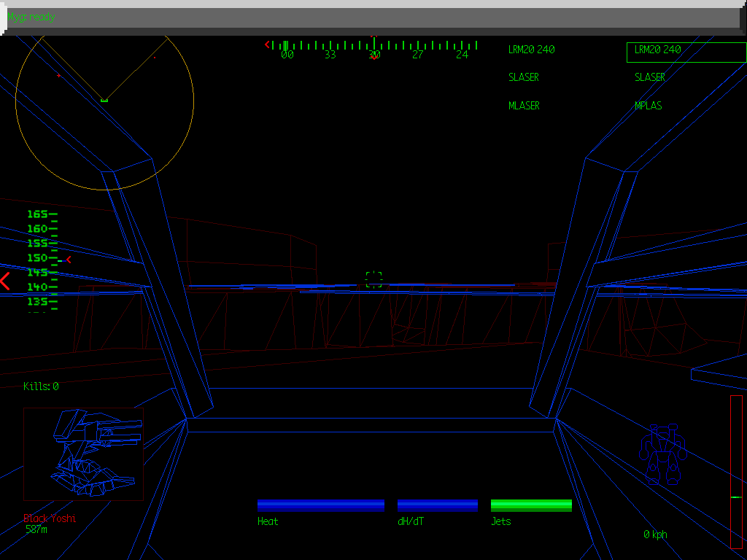Click the green targeting crosshair reticle
Screen dimensions: 747x560
(x=373, y=279)
